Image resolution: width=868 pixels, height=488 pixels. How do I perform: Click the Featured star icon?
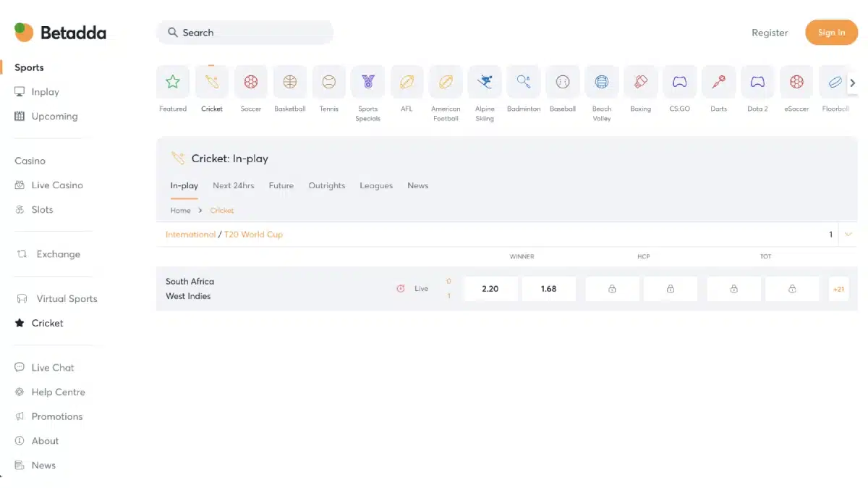[x=173, y=83]
